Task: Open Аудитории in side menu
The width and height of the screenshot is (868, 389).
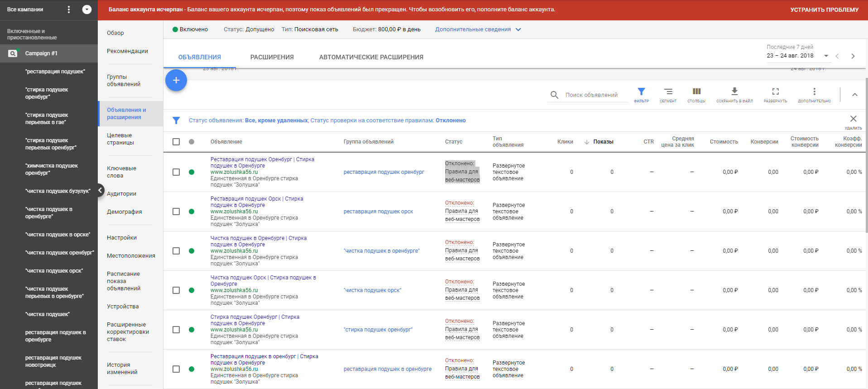Action: [x=121, y=194]
